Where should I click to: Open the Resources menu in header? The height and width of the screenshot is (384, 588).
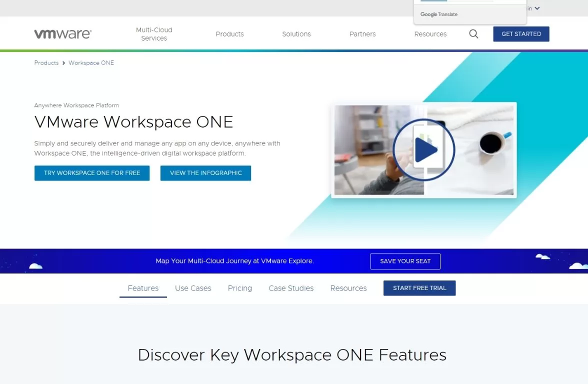430,34
